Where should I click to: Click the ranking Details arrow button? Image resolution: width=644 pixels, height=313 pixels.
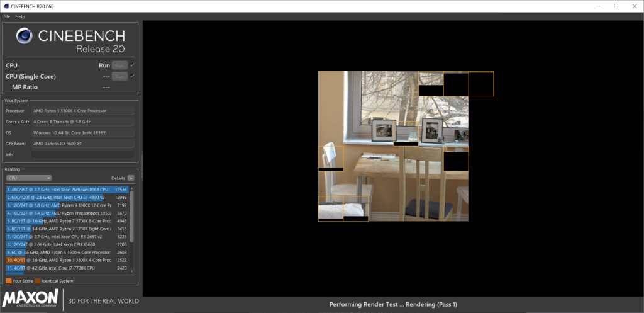tap(131, 178)
